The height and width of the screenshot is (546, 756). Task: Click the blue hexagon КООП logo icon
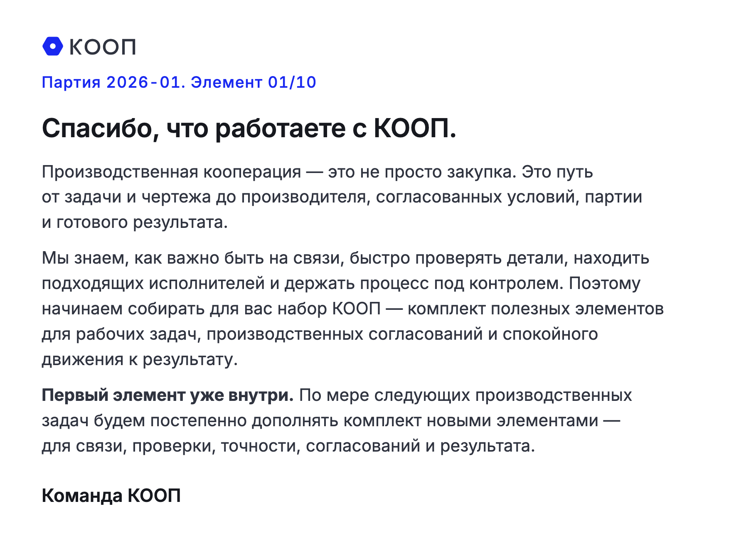pyautogui.click(x=53, y=46)
